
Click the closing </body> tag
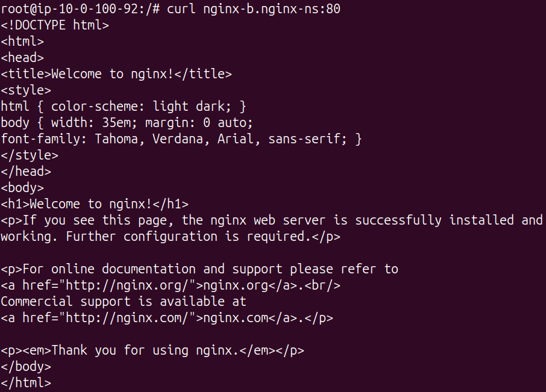(x=26, y=367)
